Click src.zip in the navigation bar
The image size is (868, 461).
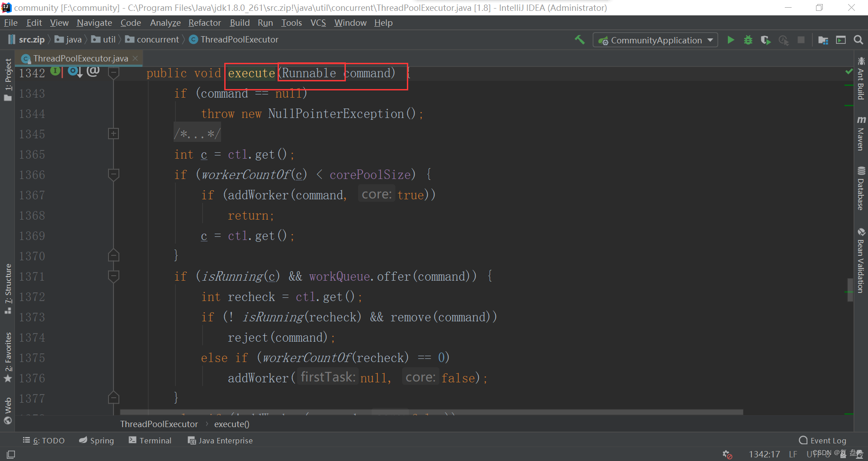27,40
